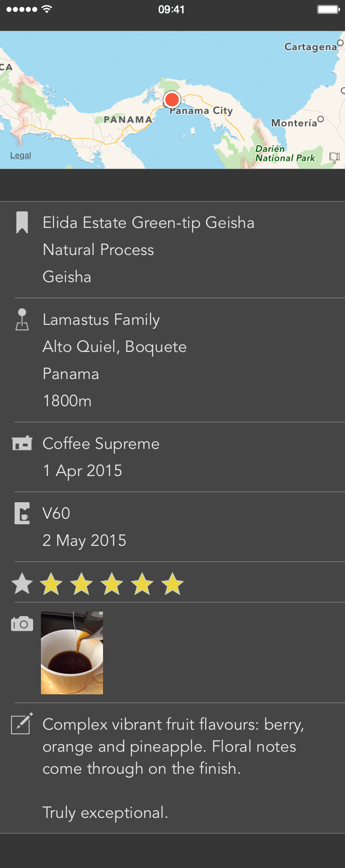Tap the farm location icon beside Lamastus Family
Viewport: 345px width, 868px height.
click(x=22, y=319)
